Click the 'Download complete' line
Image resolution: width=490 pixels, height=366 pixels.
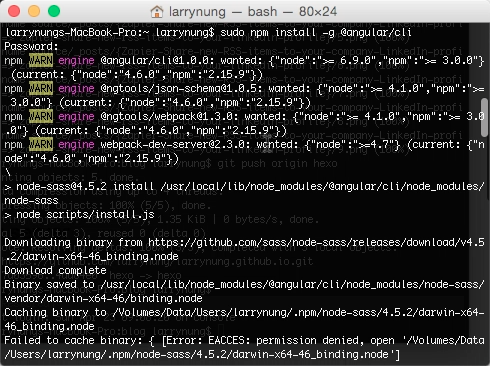pyautogui.click(x=55, y=270)
